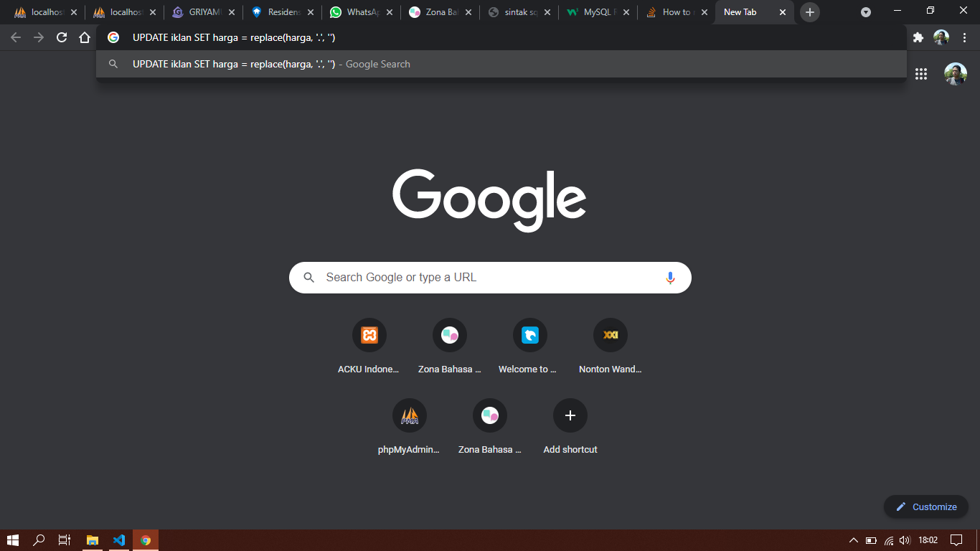Click the Customize button
This screenshot has width=980, height=551.
pos(926,507)
